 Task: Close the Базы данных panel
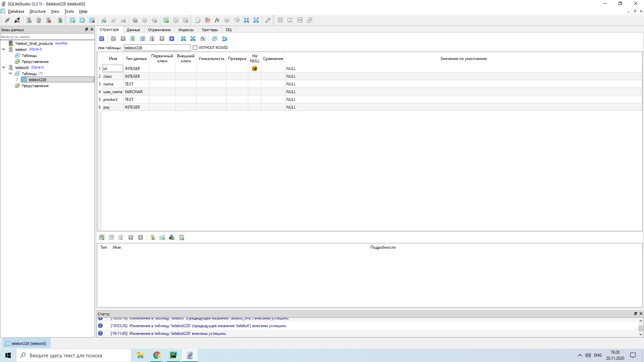pyautogui.click(x=92, y=29)
